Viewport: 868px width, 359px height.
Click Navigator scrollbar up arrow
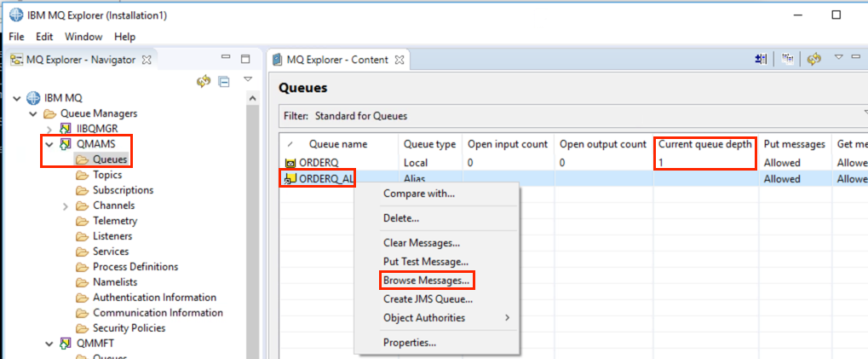252,99
